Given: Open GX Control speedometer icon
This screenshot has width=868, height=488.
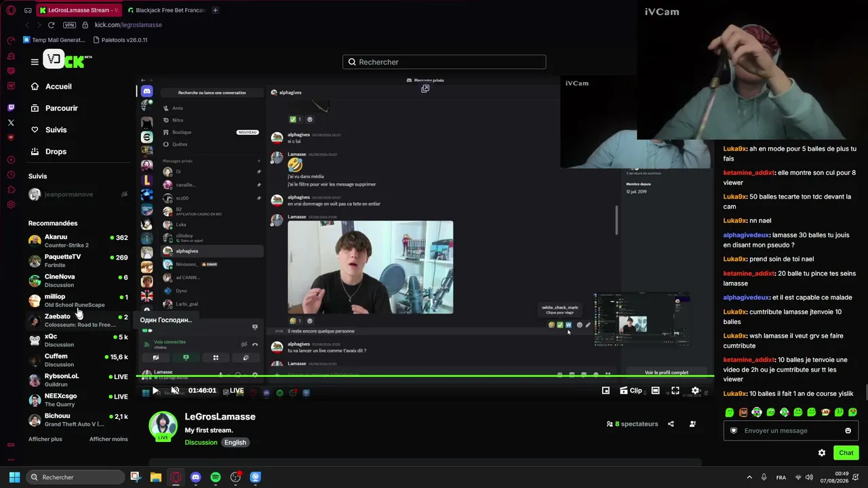Looking at the screenshot, I should [x=11, y=41].
